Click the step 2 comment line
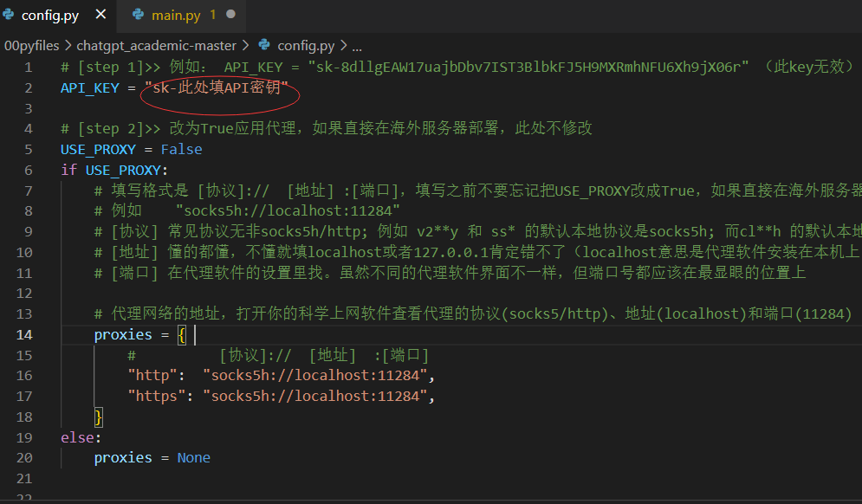This screenshot has width=862, height=504. pos(326,129)
